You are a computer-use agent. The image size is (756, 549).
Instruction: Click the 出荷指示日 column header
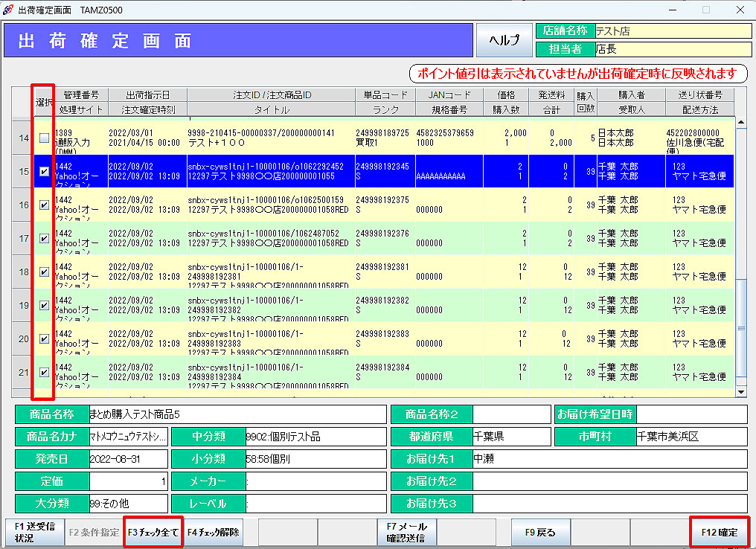(147, 95)
